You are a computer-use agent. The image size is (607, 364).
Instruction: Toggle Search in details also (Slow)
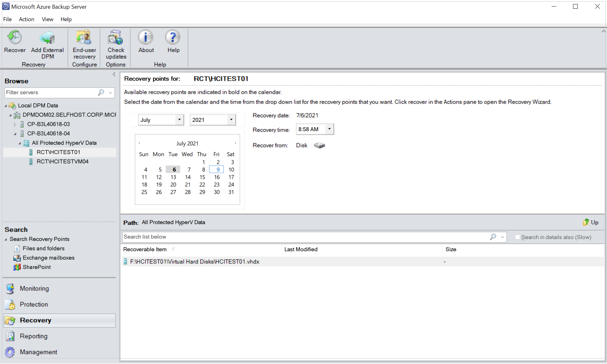pyautogui.click(x=517, y=237)
